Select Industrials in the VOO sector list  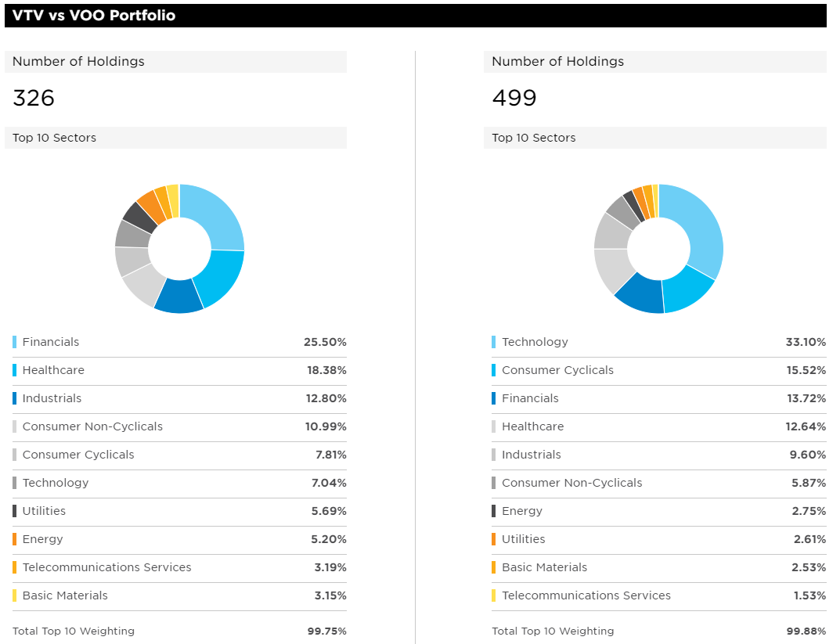532,455
